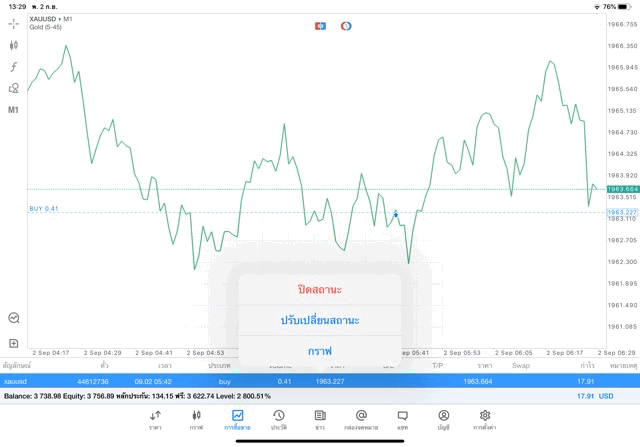Tap the red and blue flag icon above chart

(x=320, y=25)
